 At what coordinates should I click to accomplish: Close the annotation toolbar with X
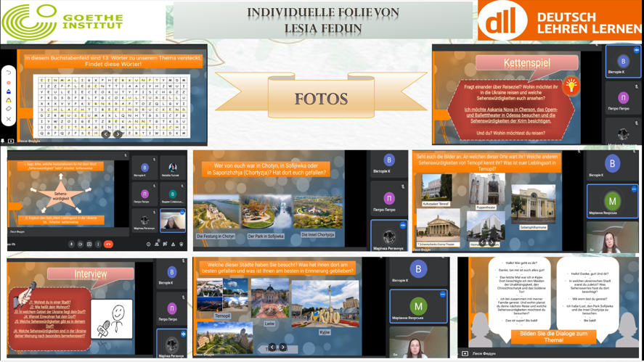coord(9,119)
